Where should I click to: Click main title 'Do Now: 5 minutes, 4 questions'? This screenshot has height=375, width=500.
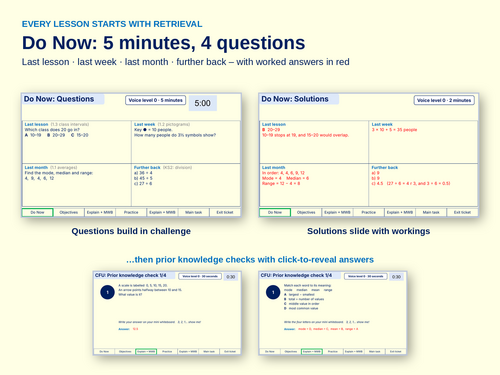[164, 43]
